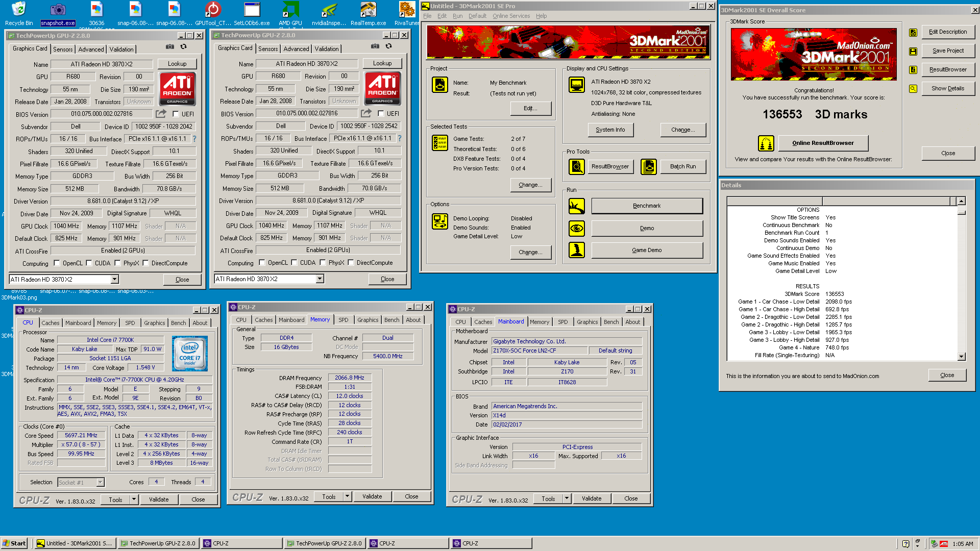Open the Recycle Bin desktop icon
The image size is (980, 551).
19,13
